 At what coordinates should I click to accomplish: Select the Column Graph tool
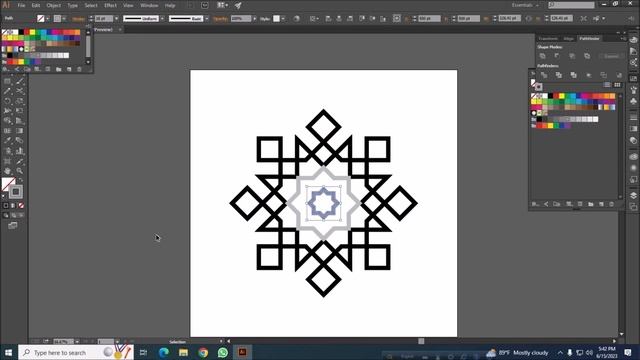[x=20, y=151]
